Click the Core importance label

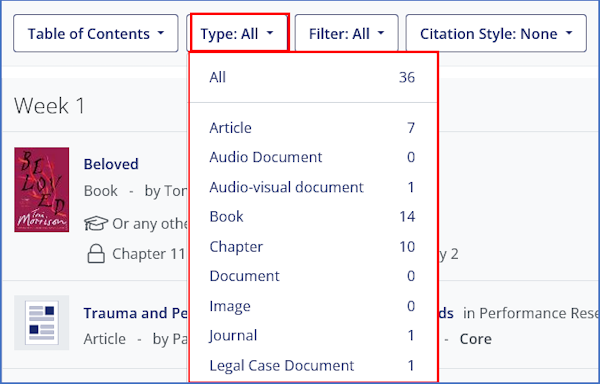[476, 339]
